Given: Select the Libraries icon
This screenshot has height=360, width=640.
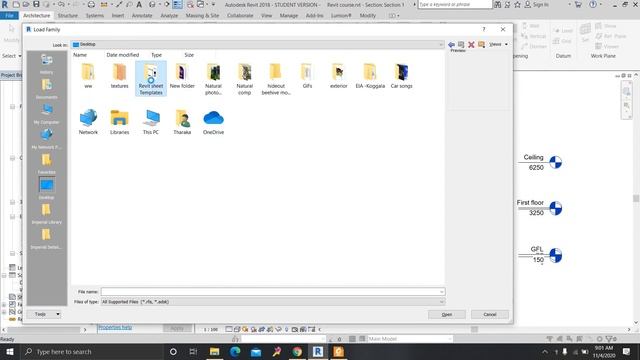Looking at the screenshot, I should pyautogui.click(x=119, y=122).
